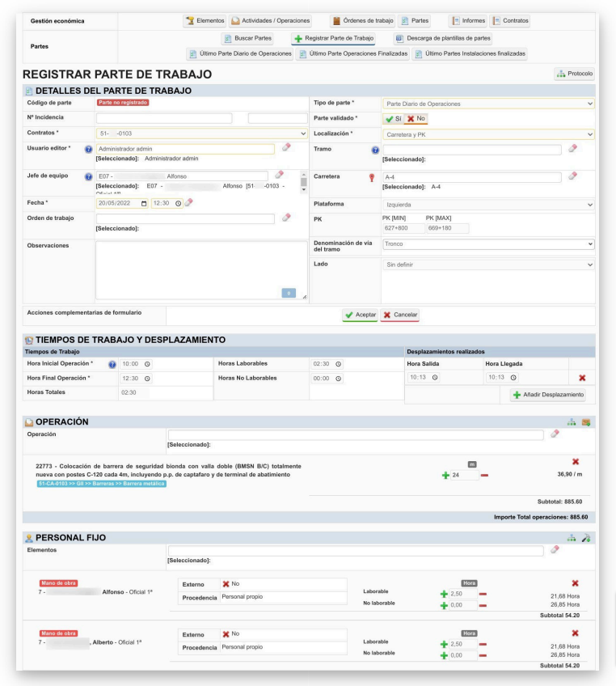Click the Aceptar button
This screenshot has width=616, height=686.
pos(361,315)
